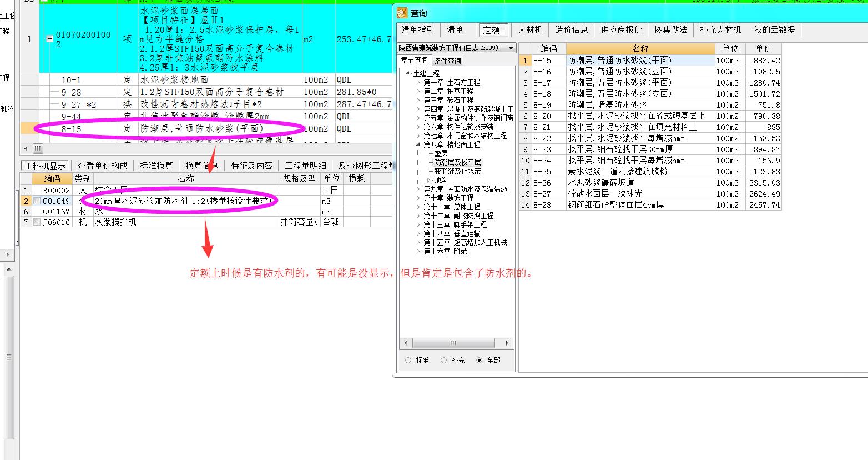Open the 供应商报价 tab
This screenshot has height=460, width=868.
click(621, 29)
